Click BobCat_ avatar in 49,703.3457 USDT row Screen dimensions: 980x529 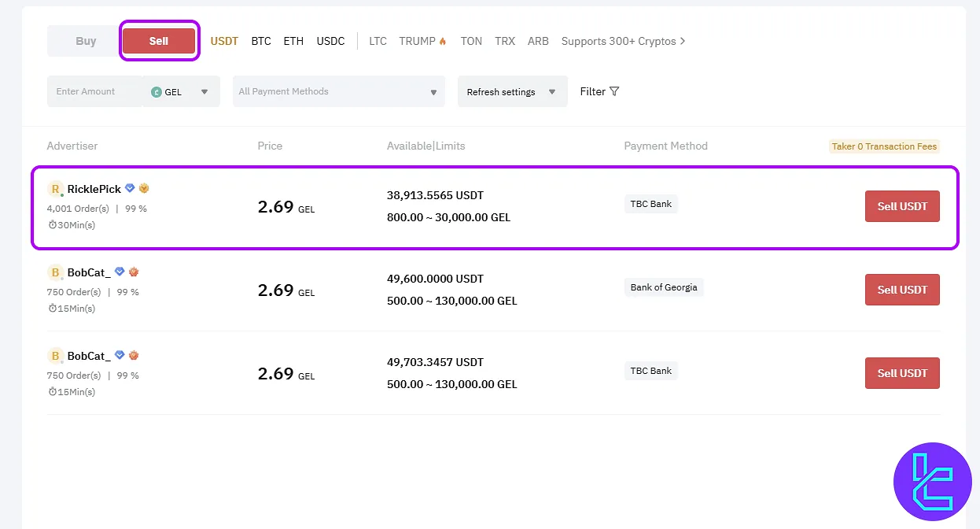[x=55, y=356]
